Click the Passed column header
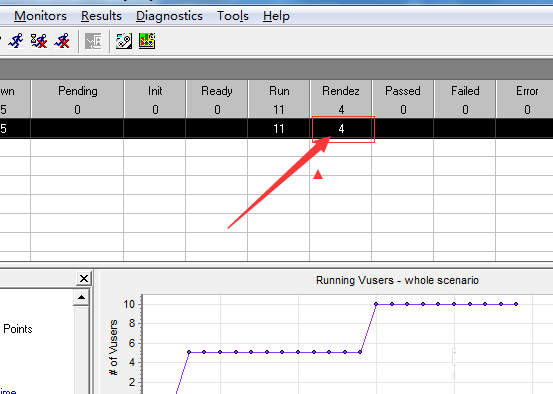 [x=403, y=91]
